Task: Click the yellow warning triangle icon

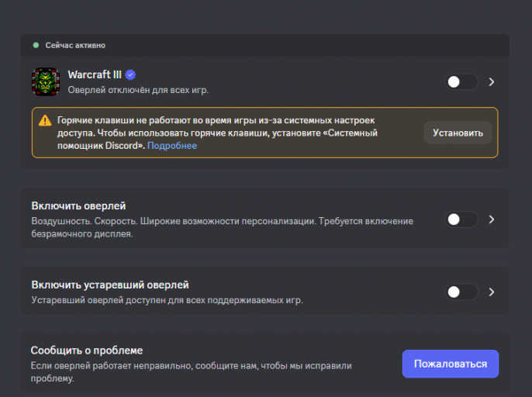Action: click(x=45, y=120)
